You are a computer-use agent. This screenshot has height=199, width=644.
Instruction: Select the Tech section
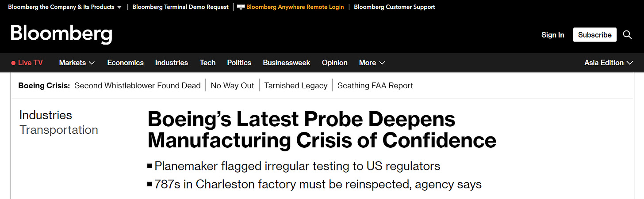pyautogui.click(x=207, y=63)
